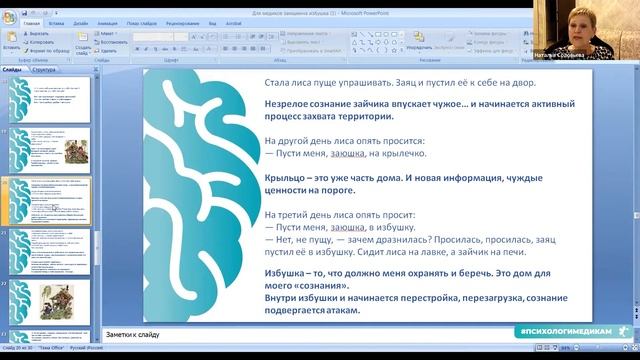This screenshot has width=640, height=360.
Task: Expand the shapes gallery more arrow
Action: (402, 51)
